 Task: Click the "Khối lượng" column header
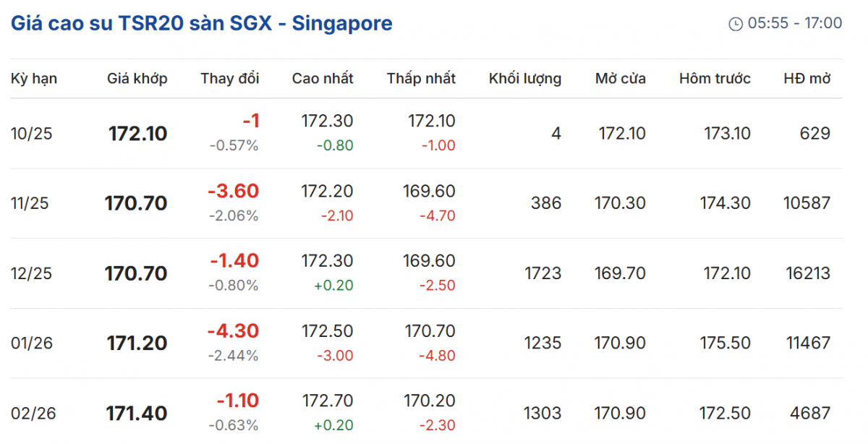click(x=525, y=79)
